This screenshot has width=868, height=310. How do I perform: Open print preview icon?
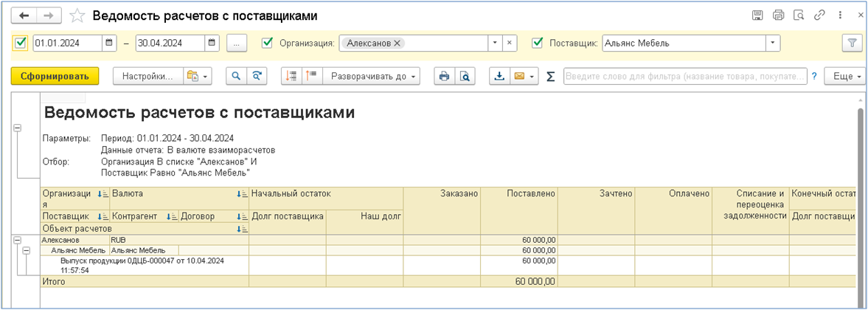click(465, 76)
